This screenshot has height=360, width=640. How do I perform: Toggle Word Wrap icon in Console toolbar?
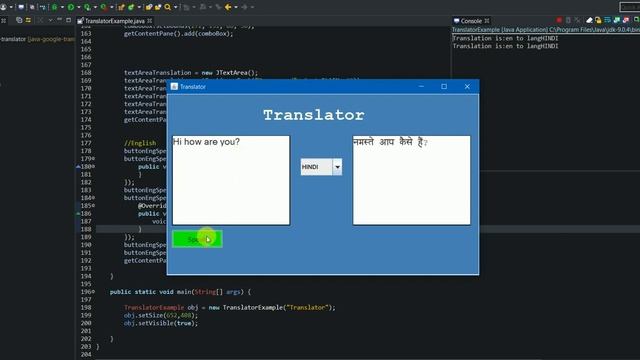(x=607, y=20)
